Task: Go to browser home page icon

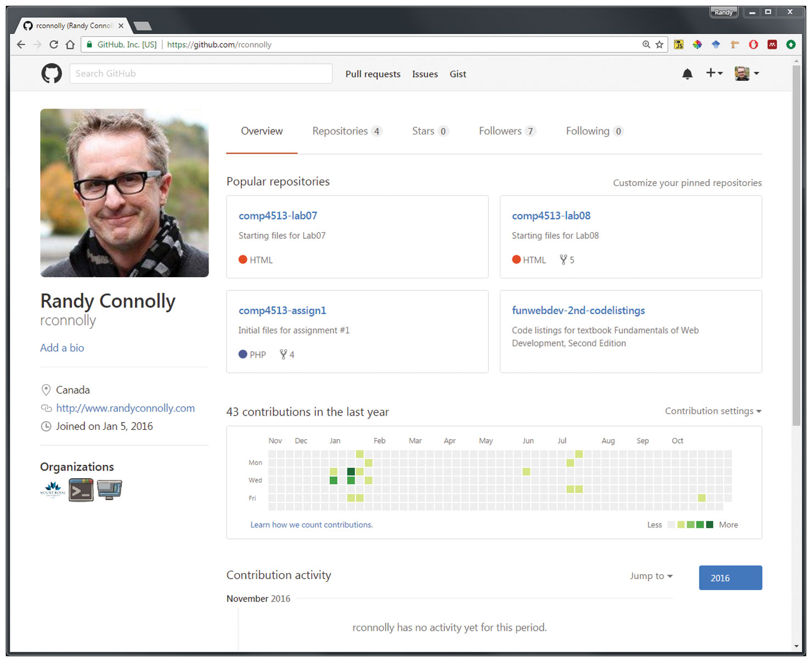Action: point(70,44)
